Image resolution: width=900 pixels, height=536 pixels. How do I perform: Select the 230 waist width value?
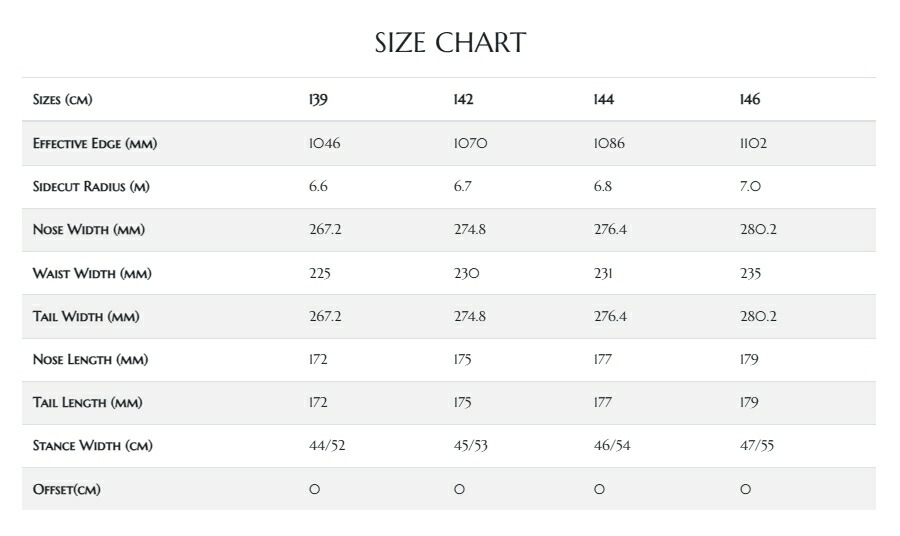pos(466,274)
